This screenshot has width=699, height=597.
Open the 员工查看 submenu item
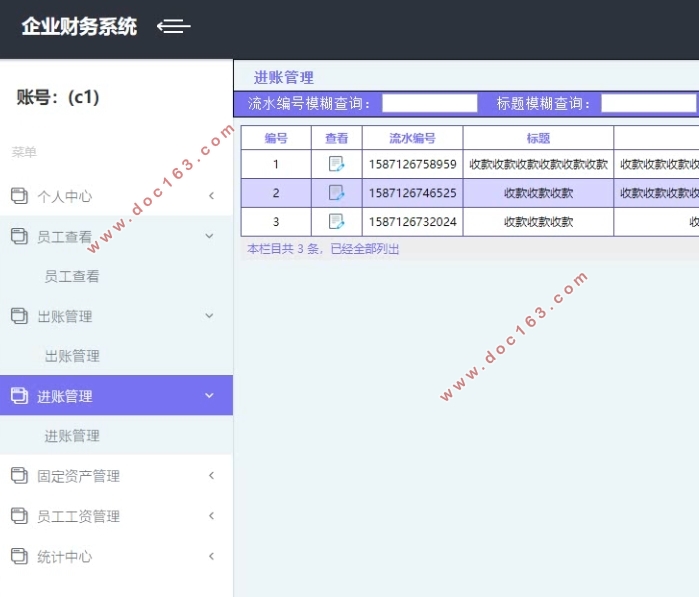coord(72,276)
